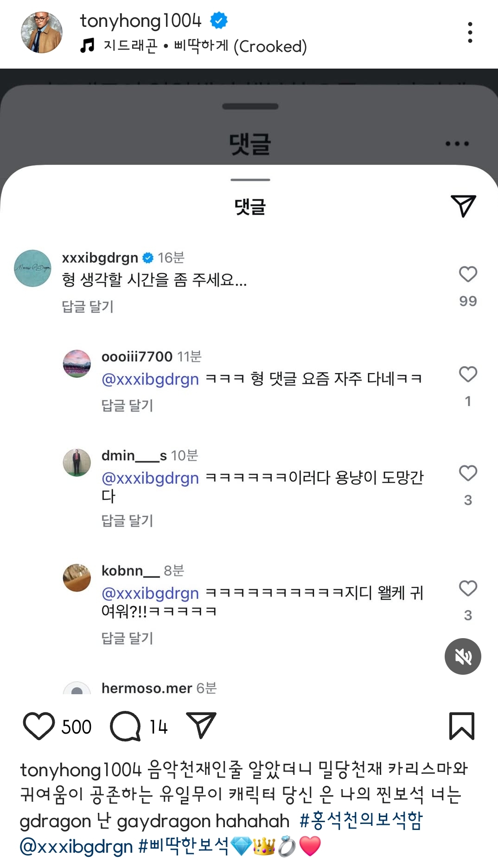This screenshot has width=498, height=868.
Task: Like oooiii7700's reply comment
Action: point(468,374)
